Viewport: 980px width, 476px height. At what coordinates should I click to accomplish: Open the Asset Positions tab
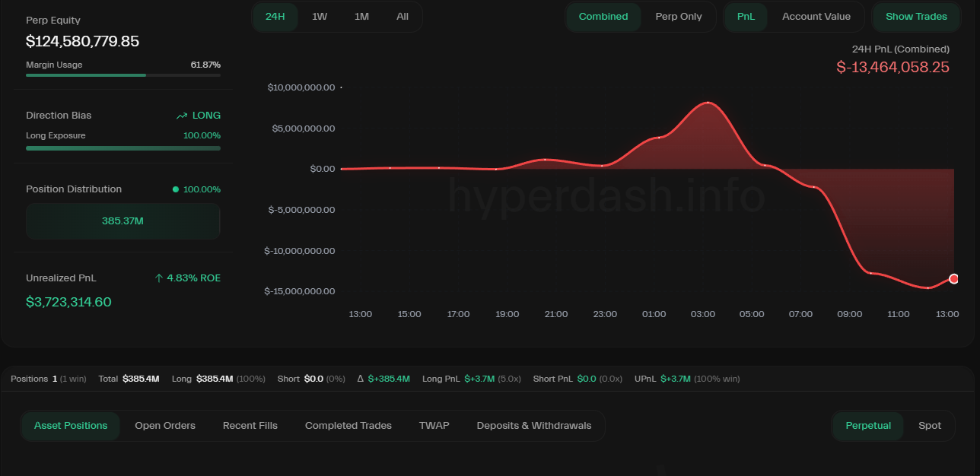71,426
